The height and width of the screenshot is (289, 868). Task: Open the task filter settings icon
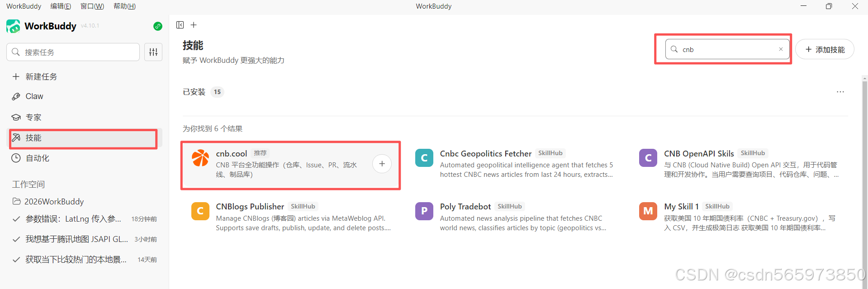[153, 52]
